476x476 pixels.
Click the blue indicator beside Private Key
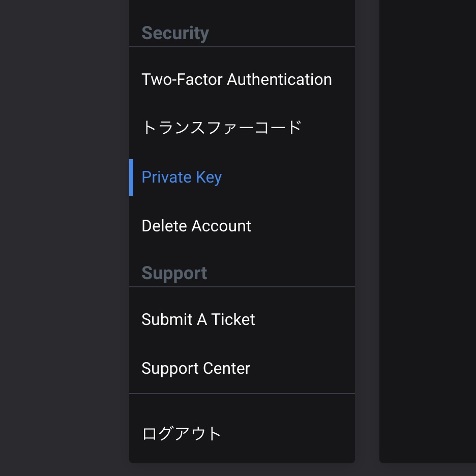click(x=131, y=177)
